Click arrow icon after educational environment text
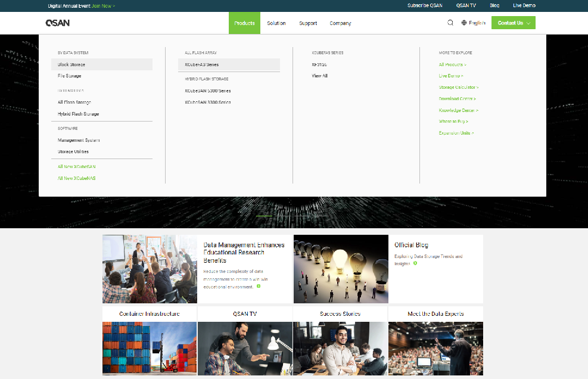 tap(259, 286)
